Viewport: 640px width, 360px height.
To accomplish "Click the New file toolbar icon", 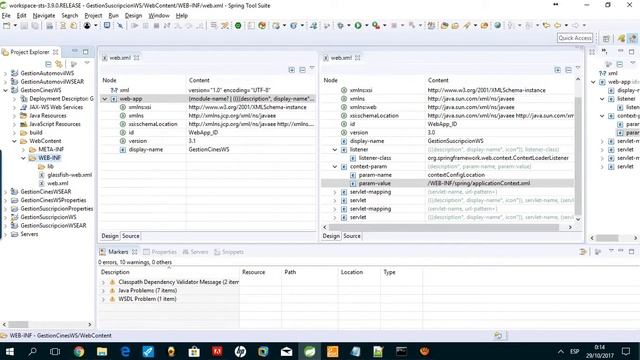I will (x=7, y=25).
